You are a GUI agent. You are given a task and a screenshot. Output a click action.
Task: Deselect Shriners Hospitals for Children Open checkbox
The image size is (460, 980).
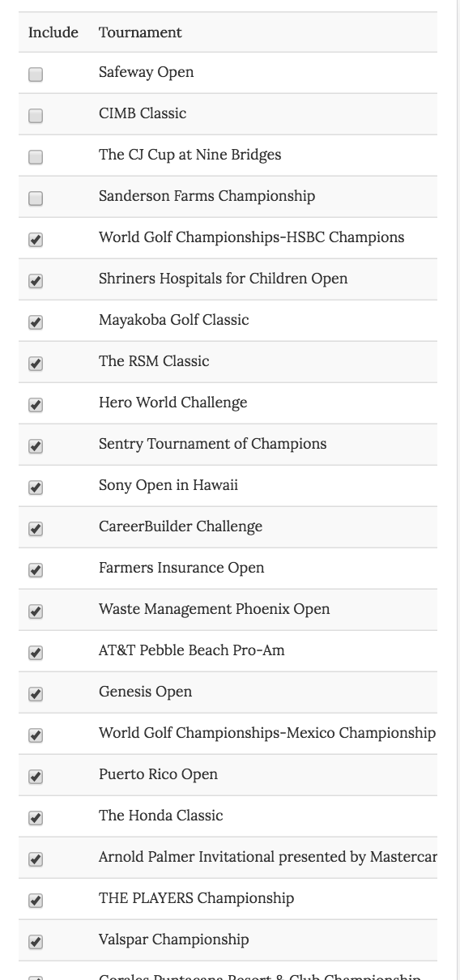click(x=36, y=281)
